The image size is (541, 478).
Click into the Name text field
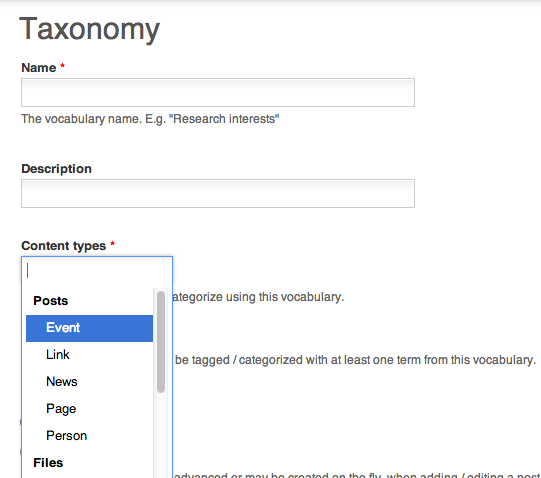(x=218, y=92)
